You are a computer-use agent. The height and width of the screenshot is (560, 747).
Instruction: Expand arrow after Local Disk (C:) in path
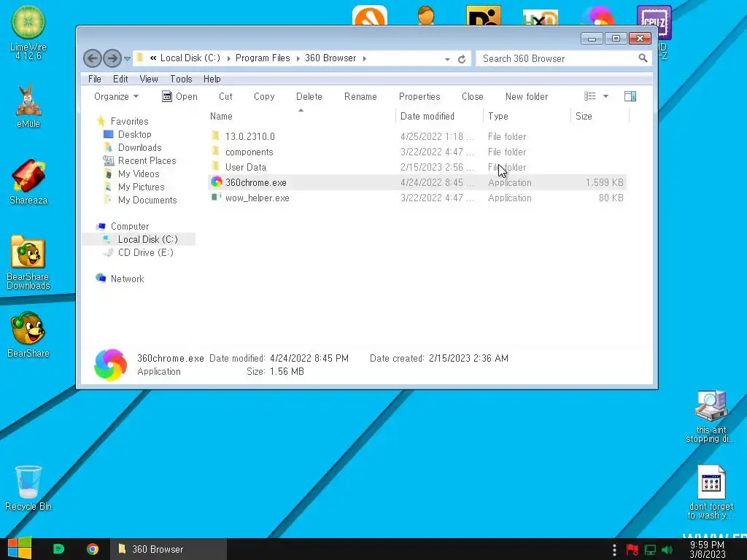coord(228,58)
